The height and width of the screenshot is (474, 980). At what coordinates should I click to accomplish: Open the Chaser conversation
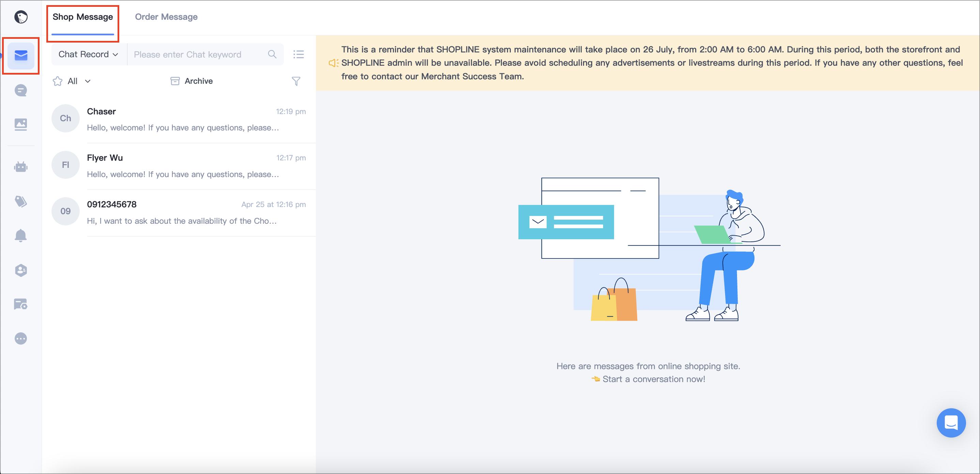point(179,120)
